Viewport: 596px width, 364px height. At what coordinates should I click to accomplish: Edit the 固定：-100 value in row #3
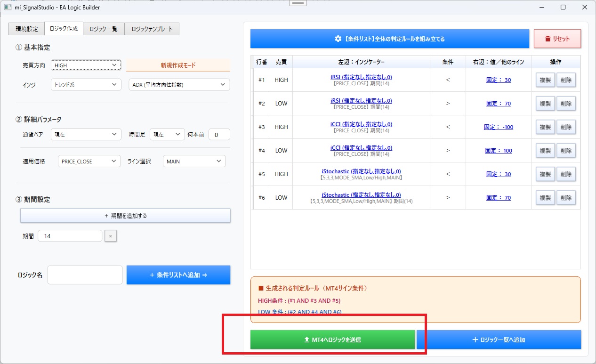[x=499, y=127]
